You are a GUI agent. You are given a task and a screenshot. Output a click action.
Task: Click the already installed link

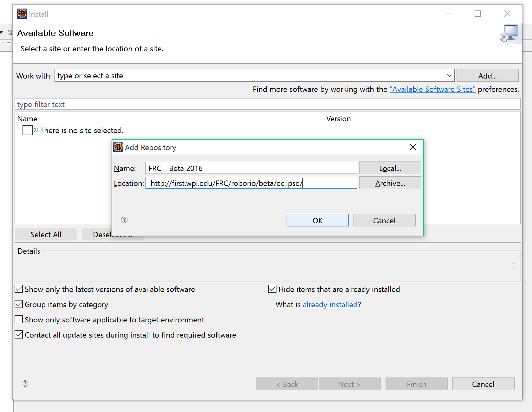(330, 304)
